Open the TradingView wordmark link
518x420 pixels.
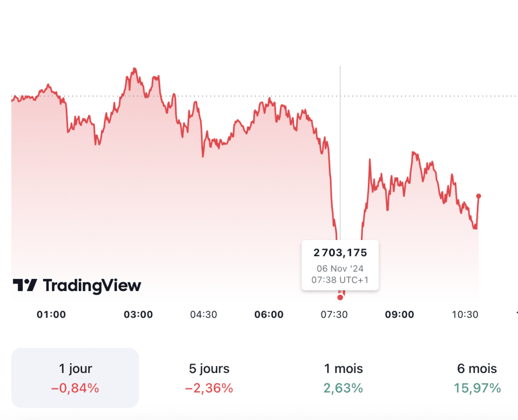(92, 286)
